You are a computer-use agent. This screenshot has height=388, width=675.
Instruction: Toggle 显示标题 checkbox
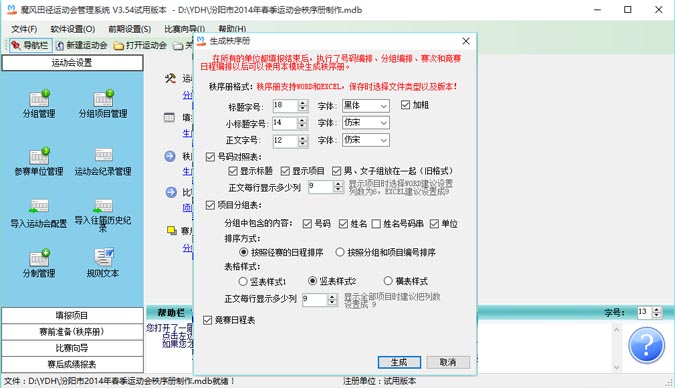(x=251, y=171)
